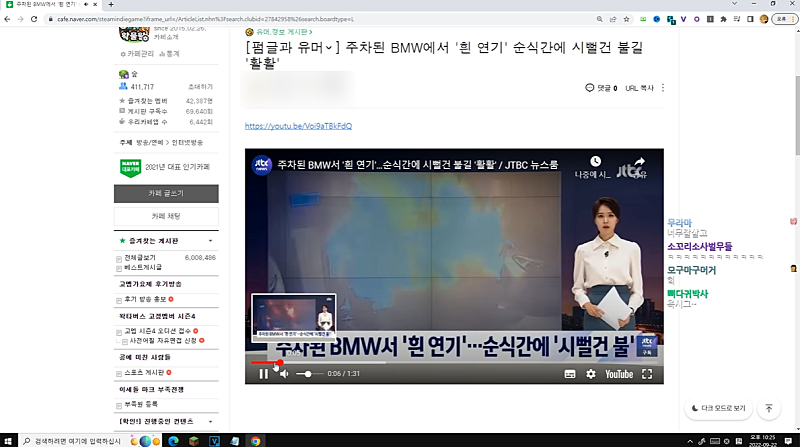Image resolution: width=800 pixels, height=447 pixels.
Task: Adjust the video volume slider
Action: (306, 373)
